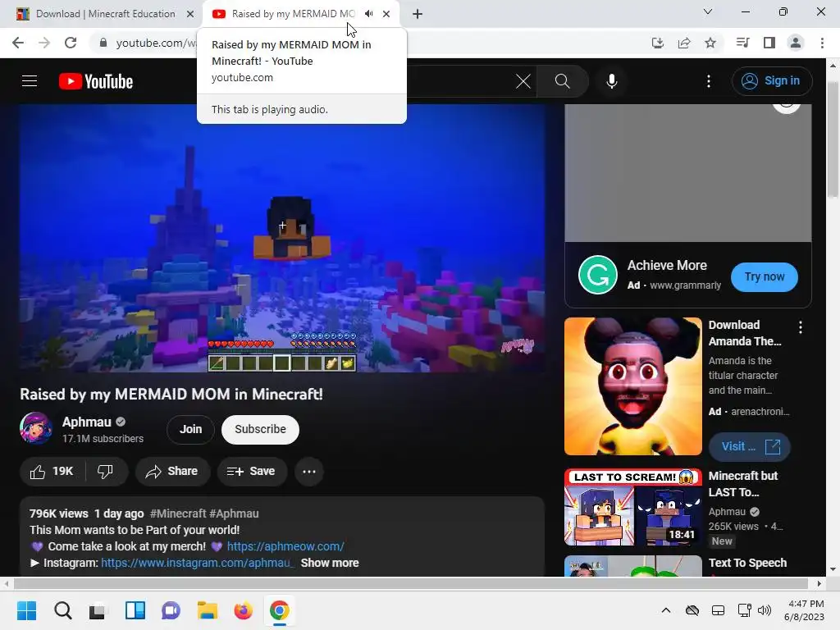The image size is (840, 630).
Task: Click the #Aphmau hashtag
Action: pyautogui.click(x=234, y=514)
